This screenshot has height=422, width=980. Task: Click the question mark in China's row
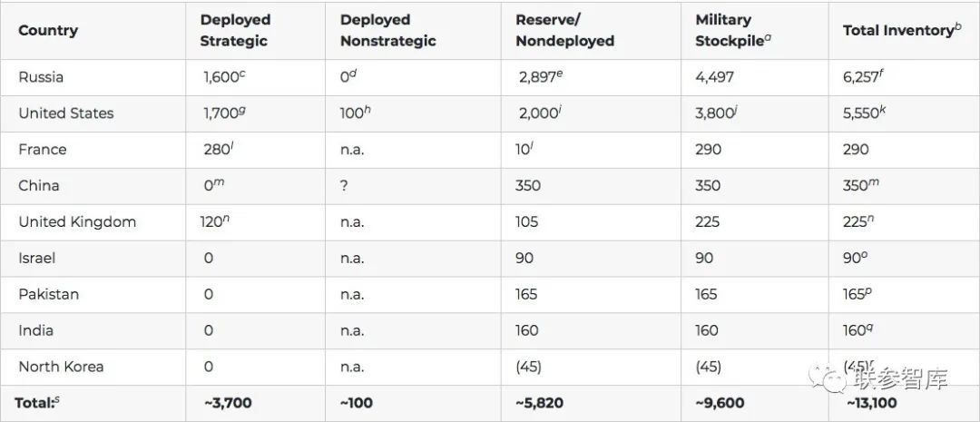pyautogui.click(x=345, y=186)
